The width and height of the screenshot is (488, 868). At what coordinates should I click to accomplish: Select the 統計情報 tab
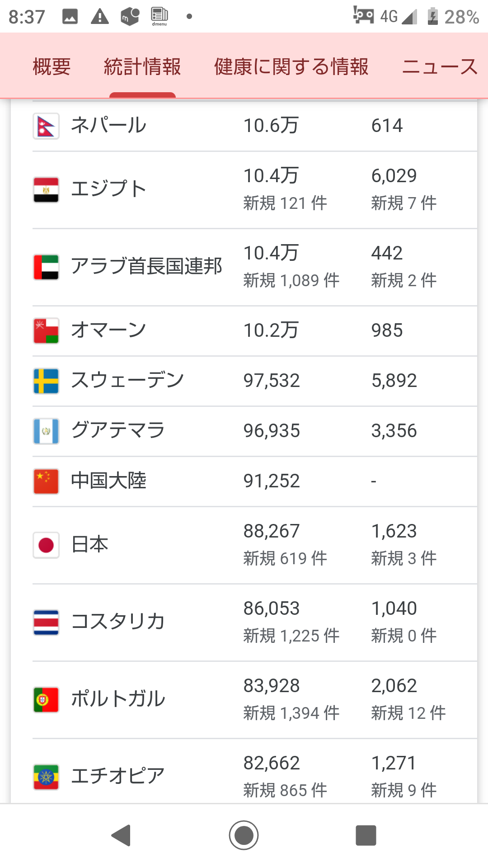coord(142,67)
